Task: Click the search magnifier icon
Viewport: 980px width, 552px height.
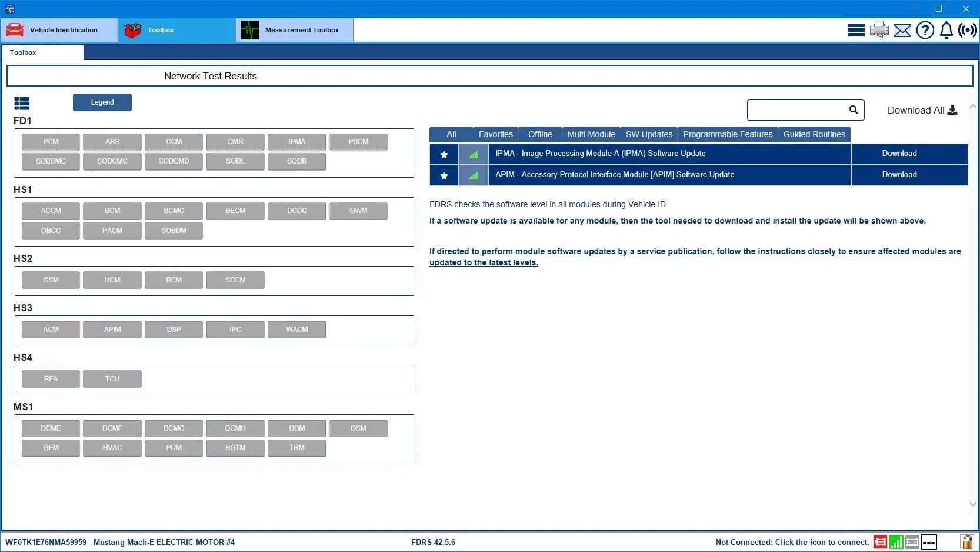Action: click(854, 109)
